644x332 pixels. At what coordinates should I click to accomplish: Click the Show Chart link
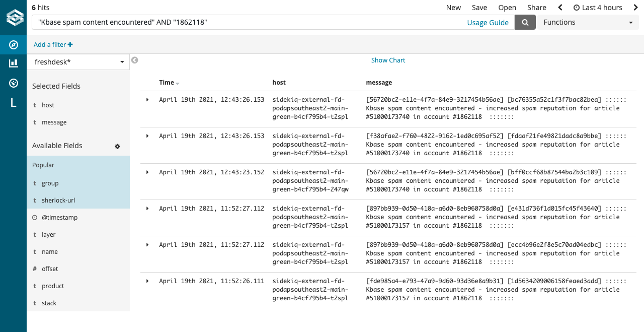pos(388,60)
